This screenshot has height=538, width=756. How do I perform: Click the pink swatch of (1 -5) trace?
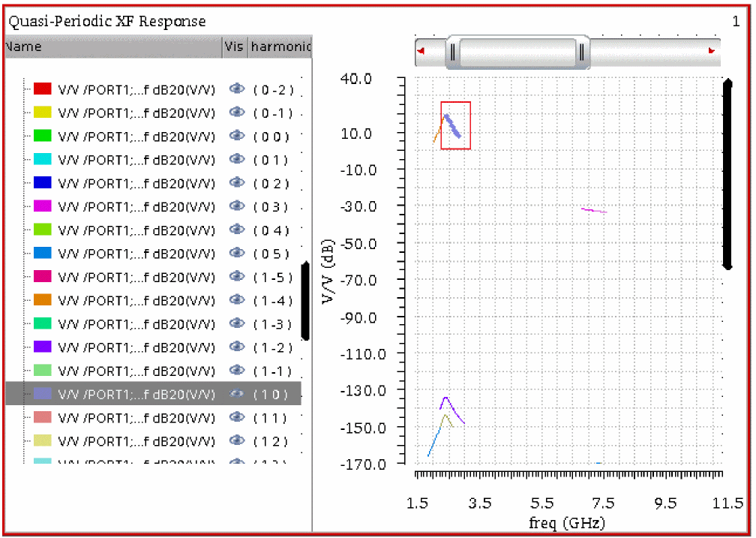tap(43, 276)
